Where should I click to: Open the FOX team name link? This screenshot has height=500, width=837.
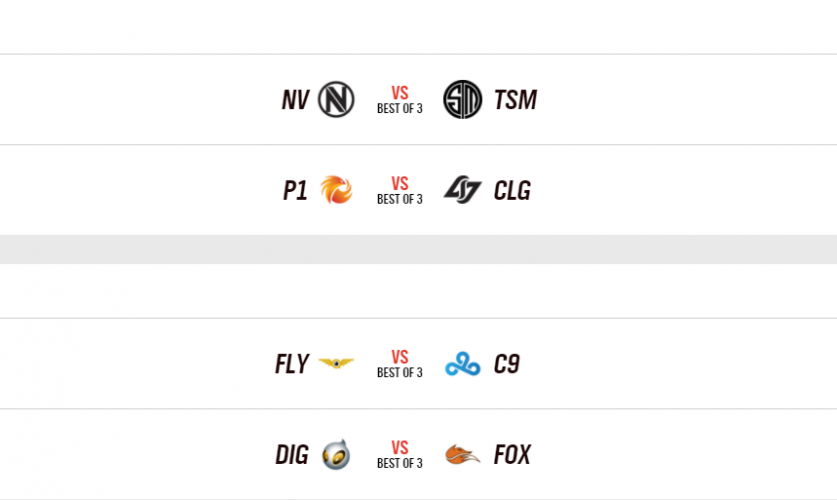point(512,455)
